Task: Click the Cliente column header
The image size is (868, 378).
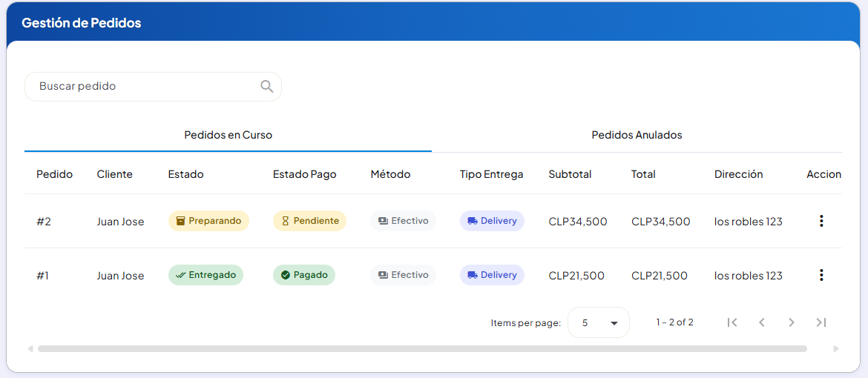Action: click(x=114, y=174)
